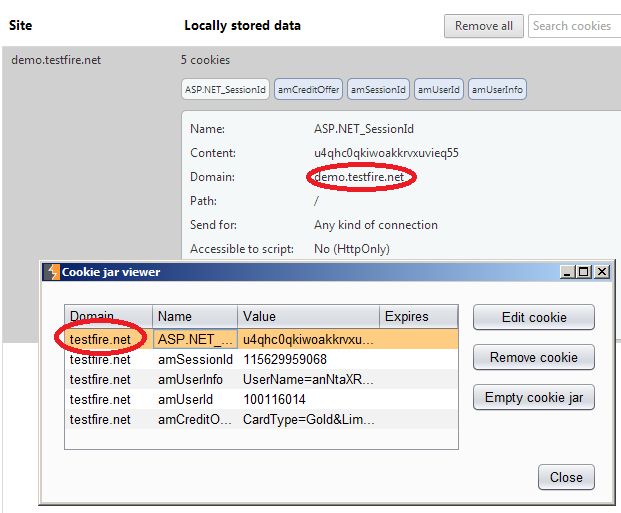The width and height of the screenshot is (621, 513).
Task: Show the amUserId cookie details
Action: [438, 90]
